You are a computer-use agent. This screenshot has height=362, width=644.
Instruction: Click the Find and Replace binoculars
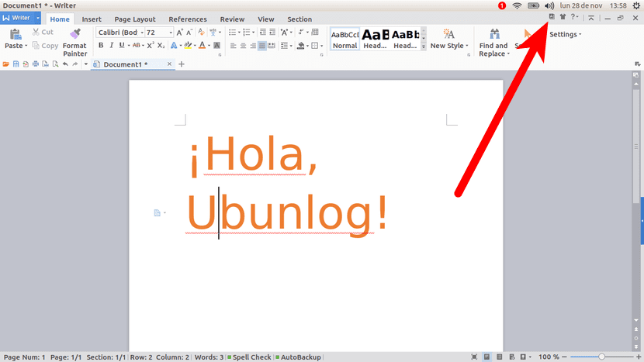pos(493,34)
